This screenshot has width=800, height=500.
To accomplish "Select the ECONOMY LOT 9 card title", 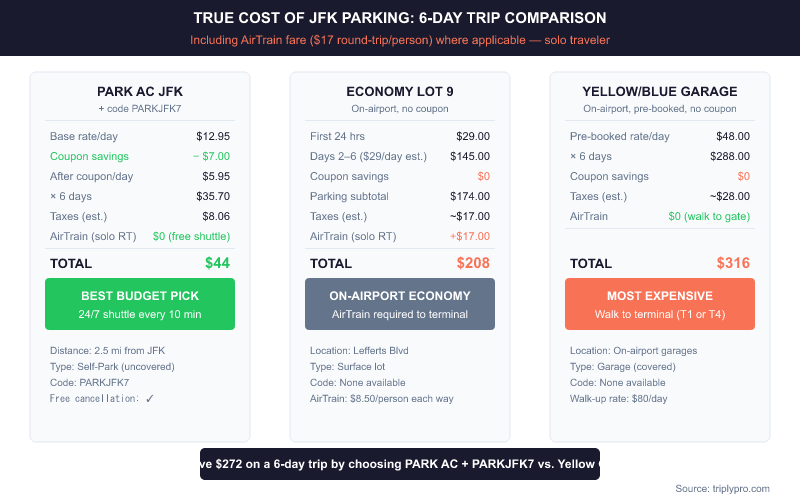I will [400, 92].
